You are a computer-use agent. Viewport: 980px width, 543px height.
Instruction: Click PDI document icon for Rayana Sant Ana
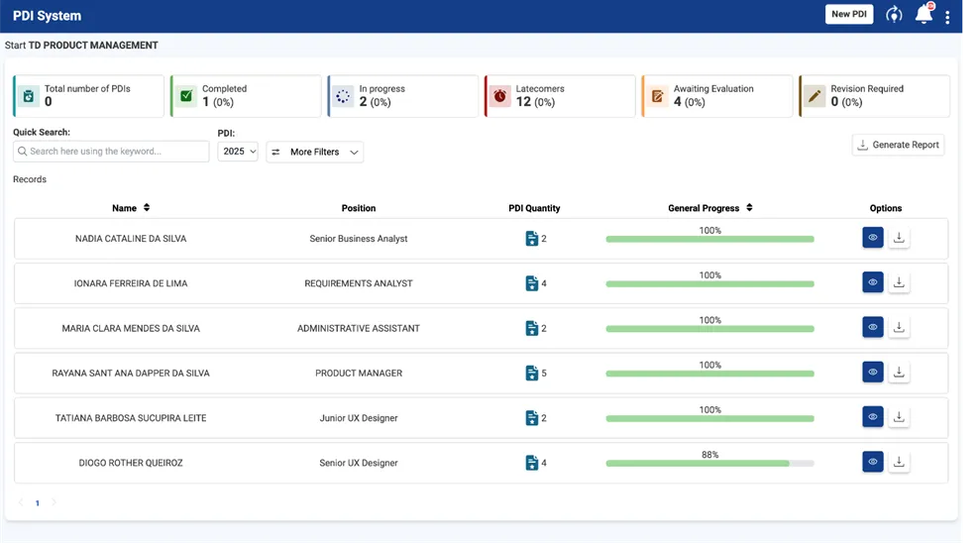(532, 373)
